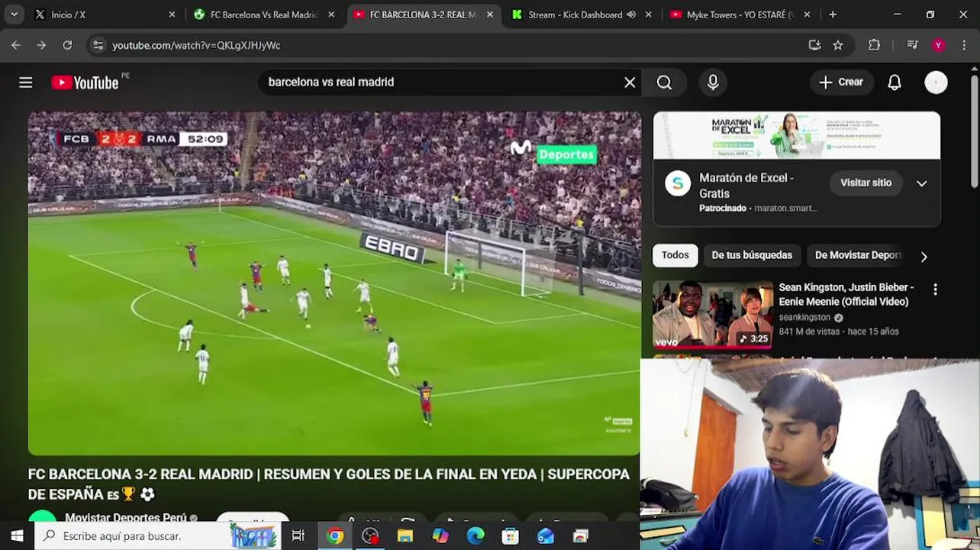Open Microsoft Edge from the taskbar
This screenshot has height=550, width=980.
[475, 536]
